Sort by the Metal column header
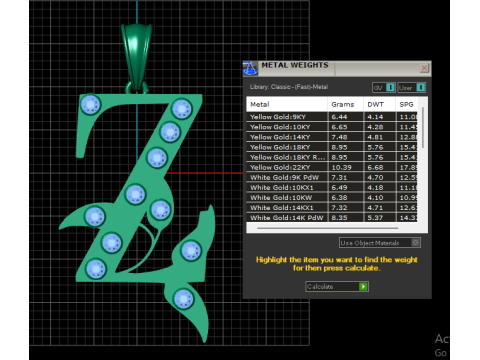 click(x=287, y=104)
